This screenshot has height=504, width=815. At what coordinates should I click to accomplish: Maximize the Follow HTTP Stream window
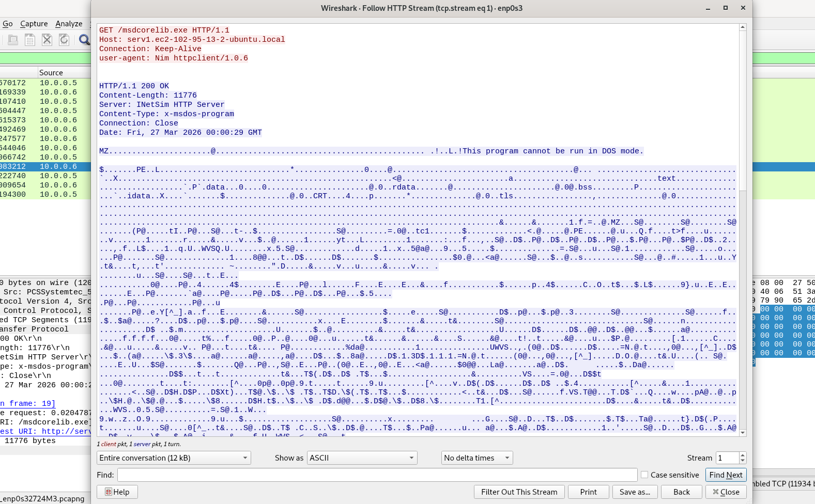point(726,8)
